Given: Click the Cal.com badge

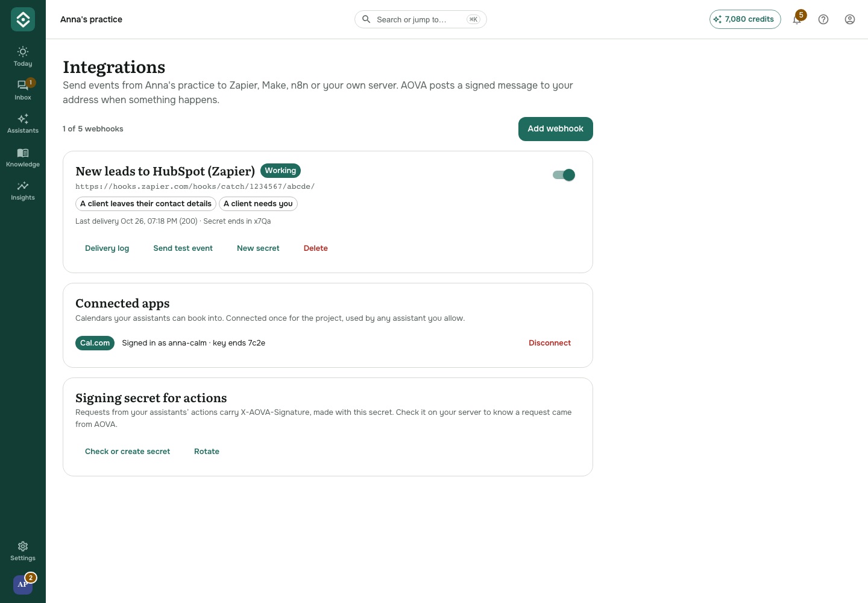Looking at the screenshot, I should pos(95,343).
